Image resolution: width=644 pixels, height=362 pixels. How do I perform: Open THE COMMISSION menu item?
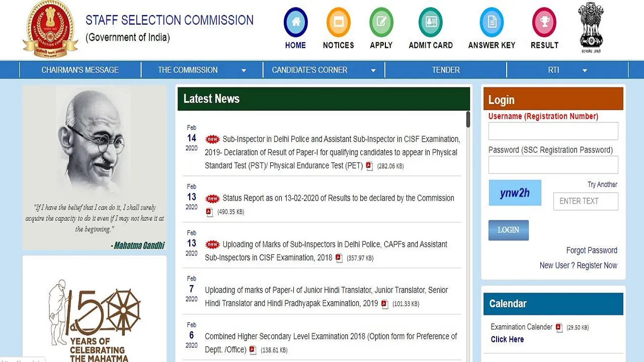tap(202, 70)
